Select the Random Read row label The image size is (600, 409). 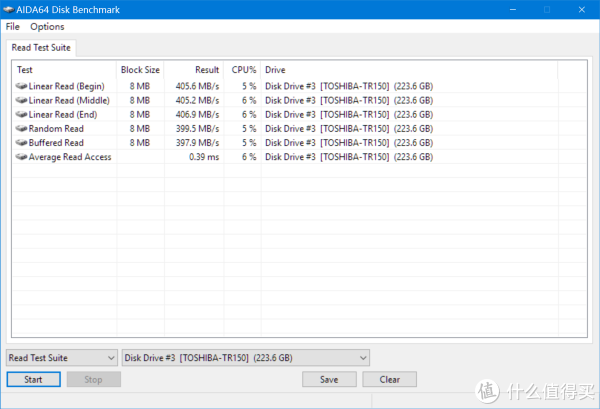(56, 129)
